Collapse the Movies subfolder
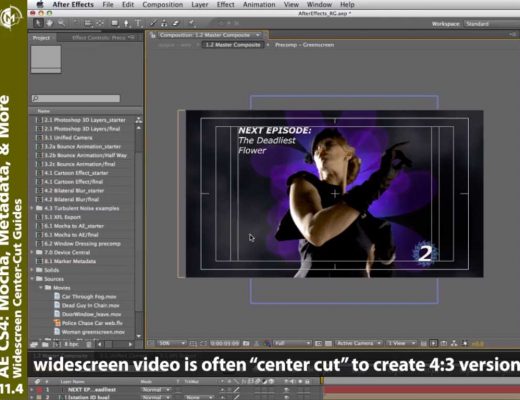The image size is (520, 400). pyautogui.click(x=41, y=288)
